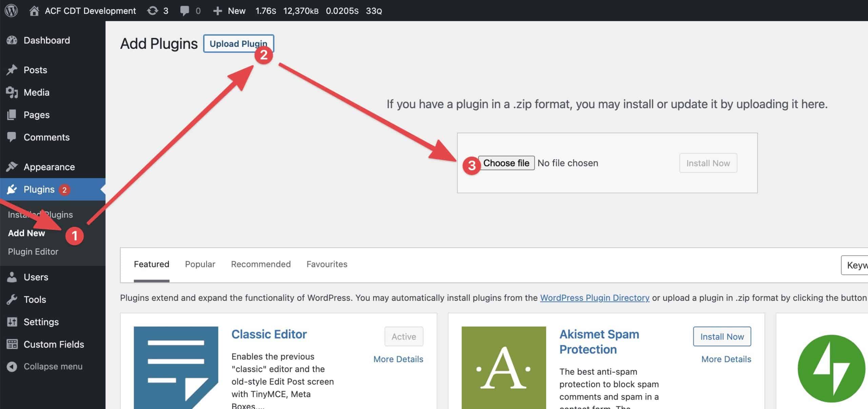868x409 pixels.
Task: Open Media menu item
Action: (37, 92)
